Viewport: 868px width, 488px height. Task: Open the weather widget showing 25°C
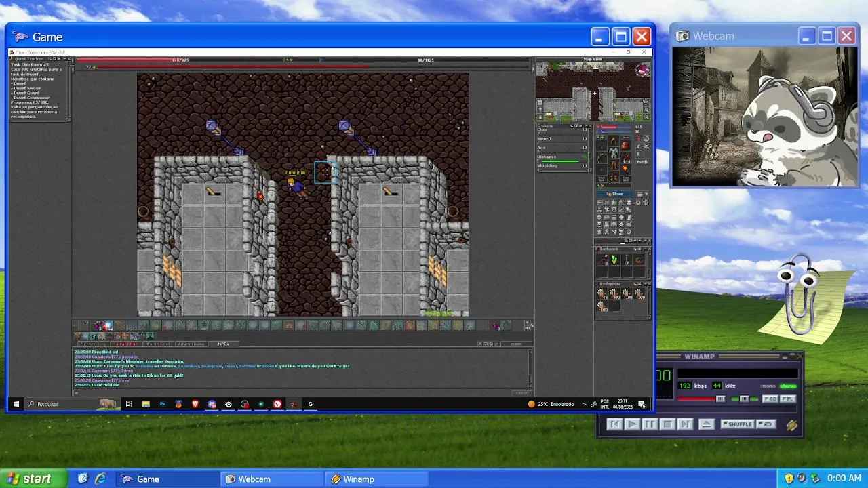tap(551, 404)
